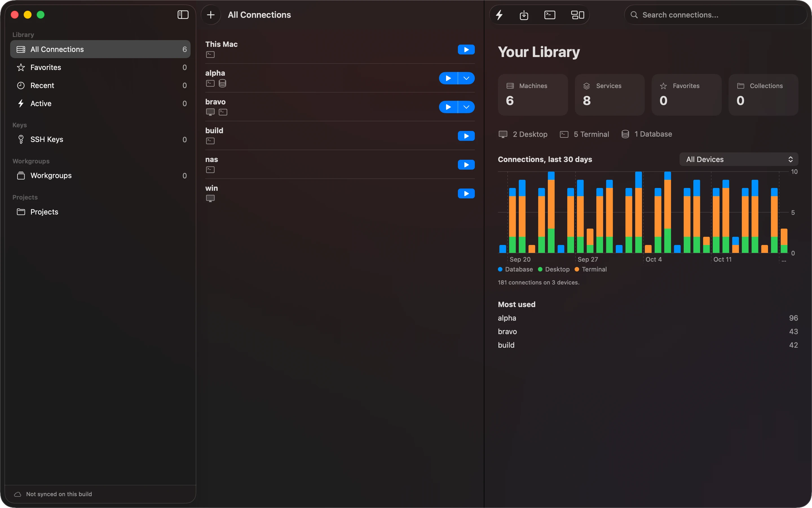The width and height of the screenshot is (812, 508).
Task: Click the "Not synced on this build" status
Action: [59, 494]
